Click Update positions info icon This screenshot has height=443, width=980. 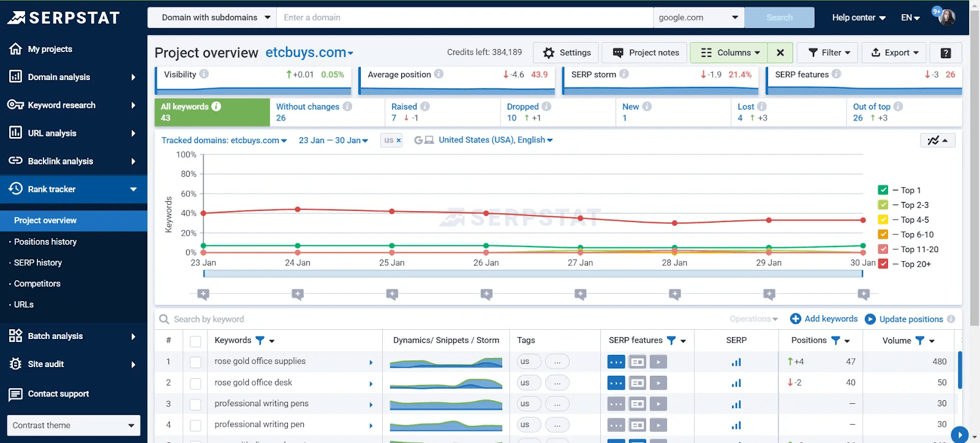pyautogui.click(x=951, y=319)
